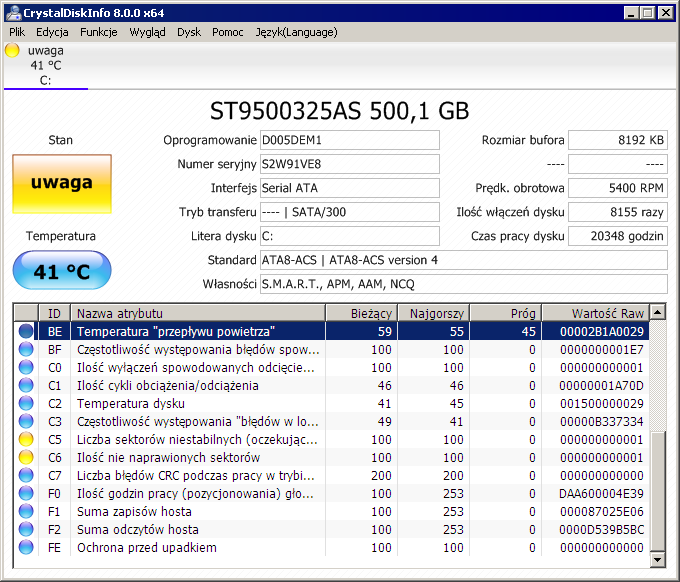The width and height of the screenshot is (680, 582).
Task: Click the Próg column header
Action: click(x=505, y=313)
